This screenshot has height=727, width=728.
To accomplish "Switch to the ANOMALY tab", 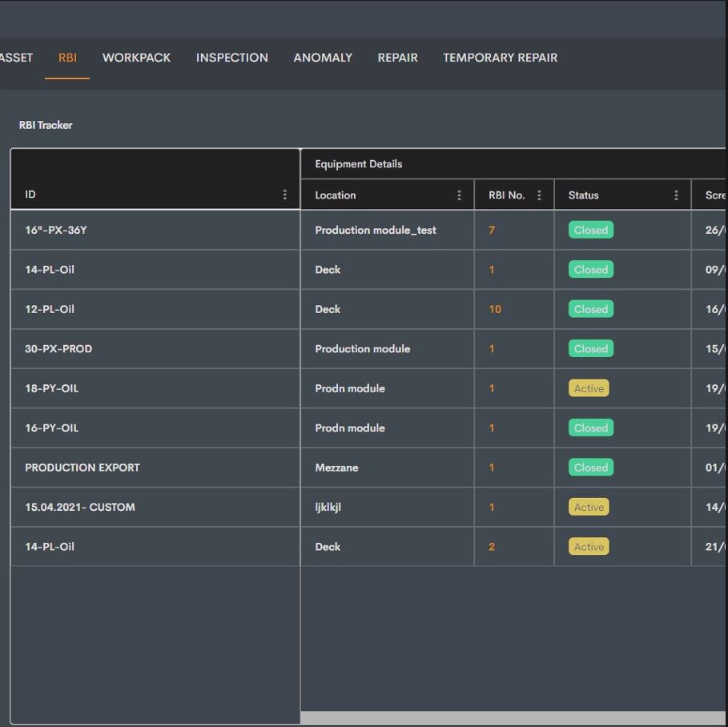I will click(323, 58).
